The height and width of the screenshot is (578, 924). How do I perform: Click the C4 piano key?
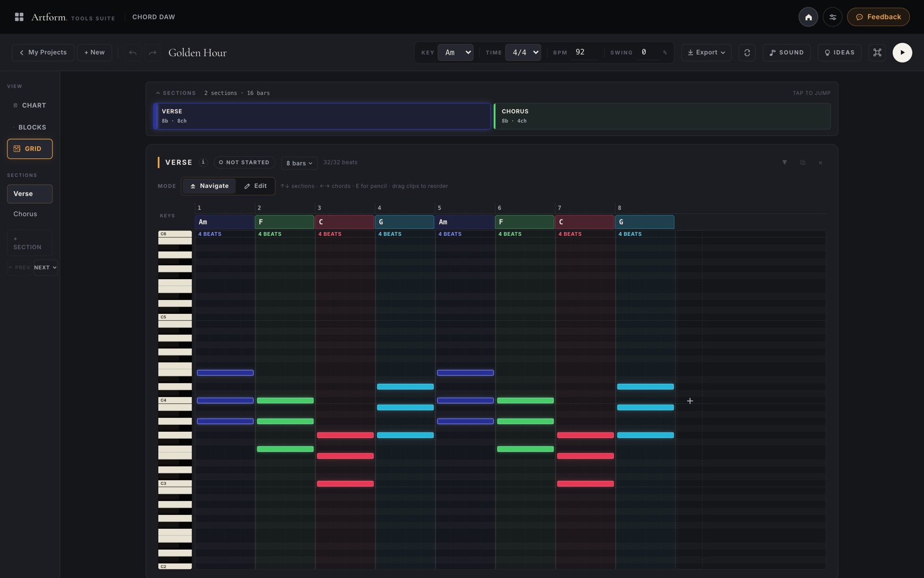click(175, 401)
